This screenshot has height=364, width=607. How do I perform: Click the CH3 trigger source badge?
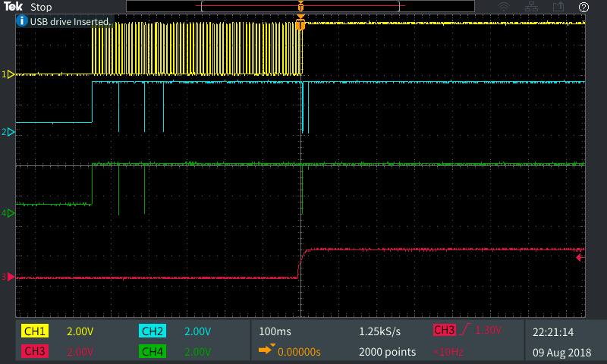click(444, 330)
